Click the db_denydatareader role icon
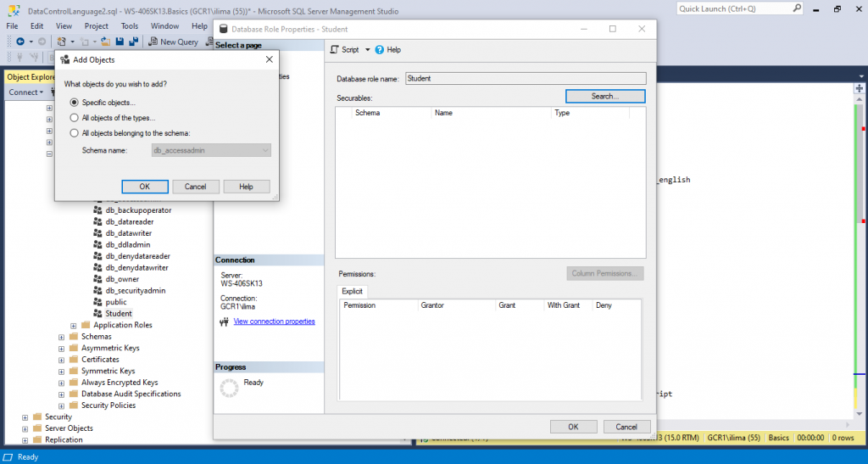 click(x=97, y=256)
